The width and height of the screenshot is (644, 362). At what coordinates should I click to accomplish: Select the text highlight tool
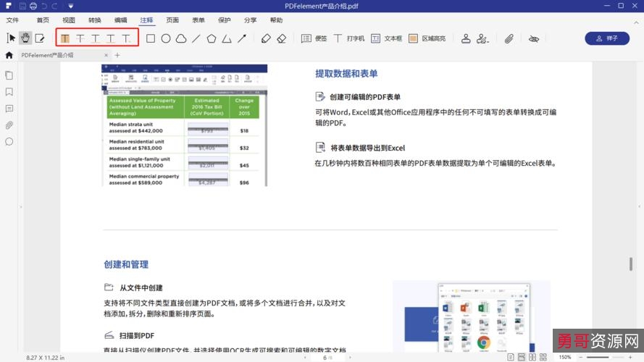pyautogui.click(x=65, y=38)
